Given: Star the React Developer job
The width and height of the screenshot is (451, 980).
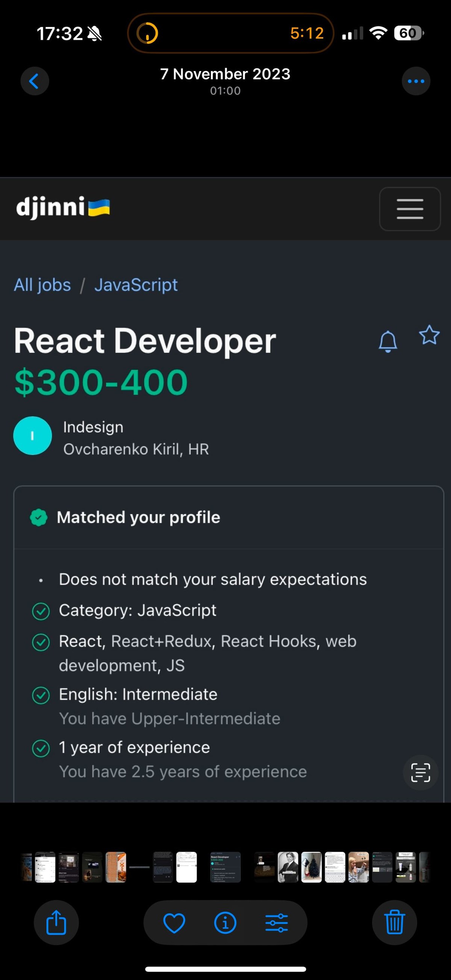Looking at the screenshot, I should click(x=429, y=335).
